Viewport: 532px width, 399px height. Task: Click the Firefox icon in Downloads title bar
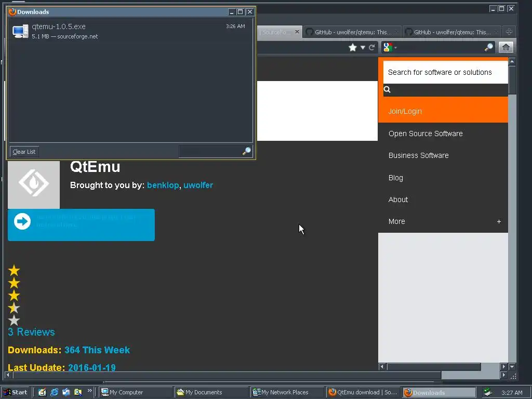12,12
